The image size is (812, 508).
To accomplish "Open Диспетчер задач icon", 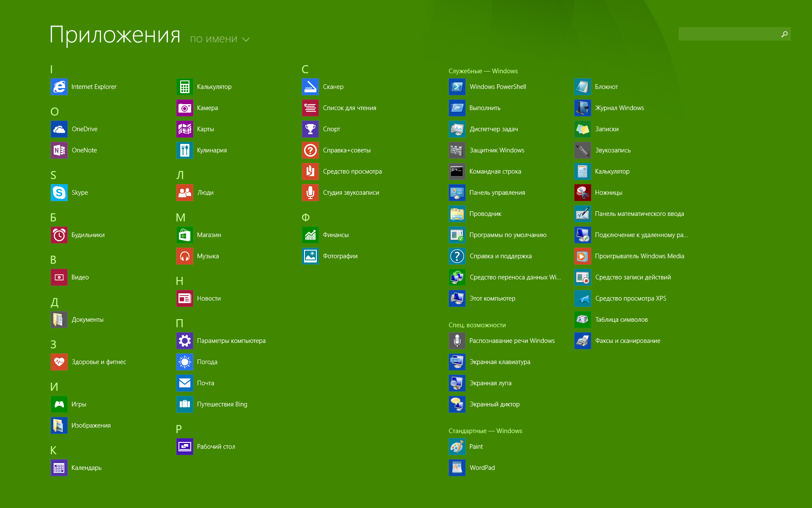I will click(x=457, y=129).
